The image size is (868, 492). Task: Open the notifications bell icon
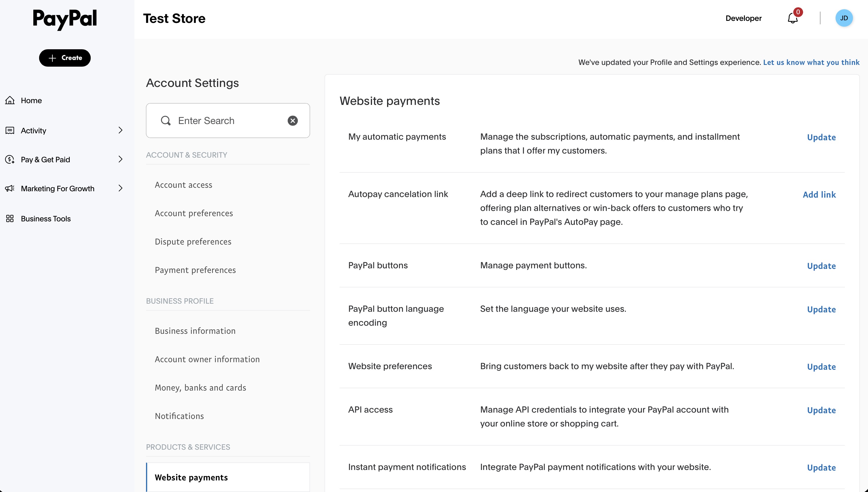point(793,18)
